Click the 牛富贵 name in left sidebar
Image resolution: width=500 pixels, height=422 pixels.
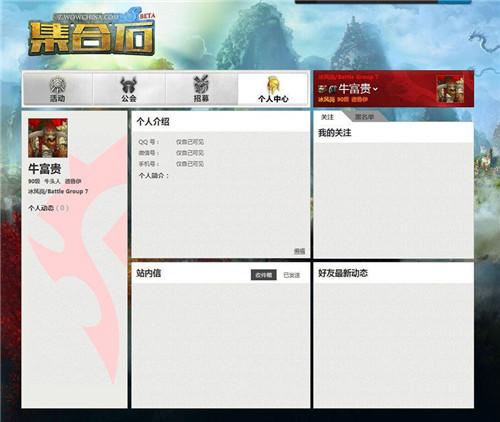pyautogui.click(x=45, y=169)
